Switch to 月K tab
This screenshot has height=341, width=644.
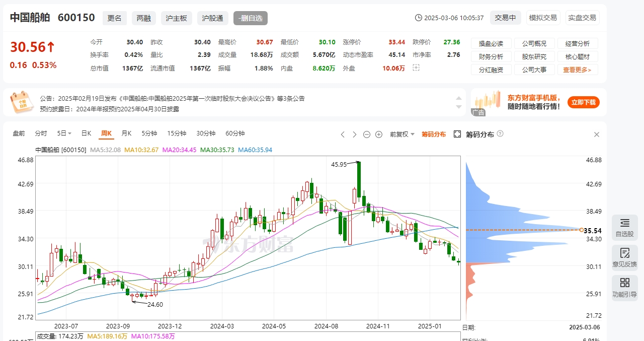[126, 133]
